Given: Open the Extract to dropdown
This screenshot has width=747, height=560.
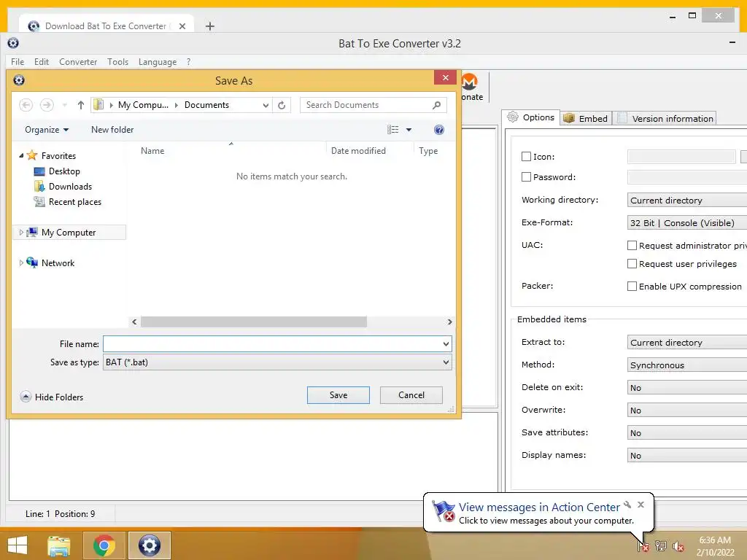Looking at the screenshot, I should tap(687, 343).
